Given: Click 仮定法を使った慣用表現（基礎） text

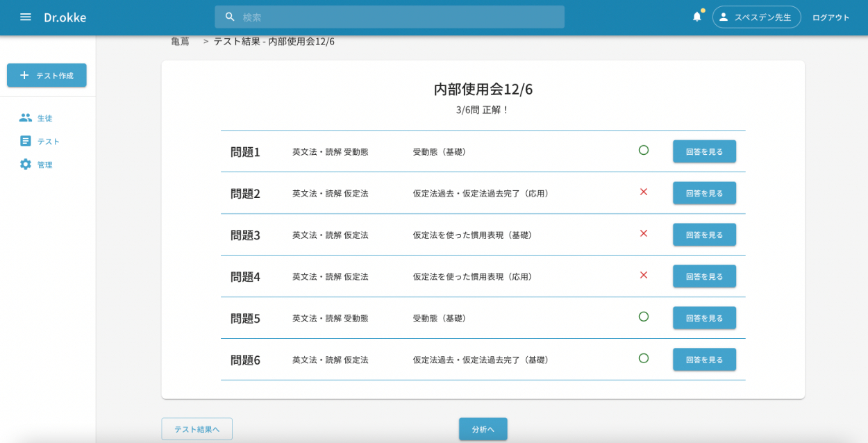Looking at the screenshot, I should (x=474, y=235).
